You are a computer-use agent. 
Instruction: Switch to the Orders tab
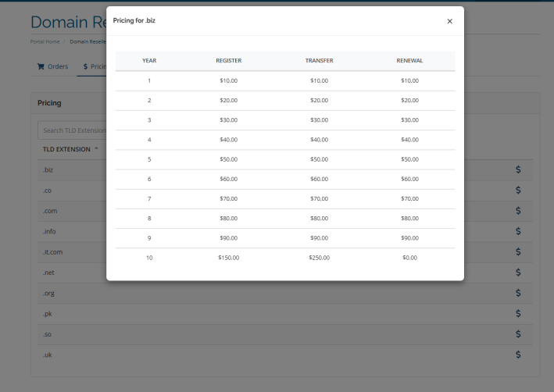point(53,66)
